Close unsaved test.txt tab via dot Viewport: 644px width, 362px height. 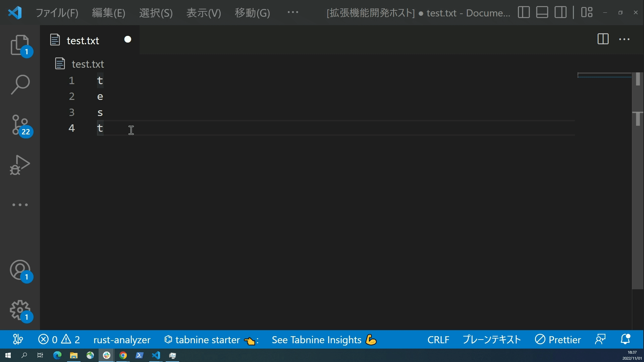point(128,40)
